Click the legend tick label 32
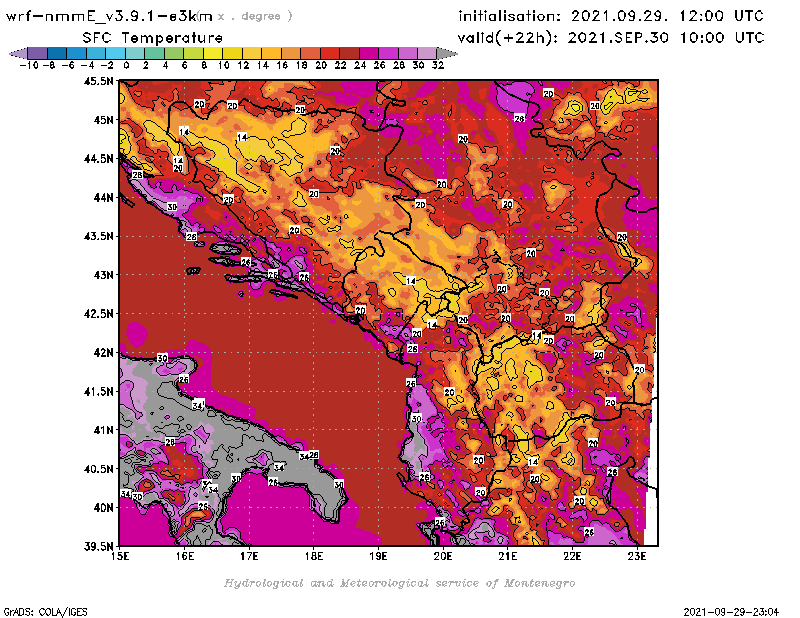800x618 pixels. point(438,65)
